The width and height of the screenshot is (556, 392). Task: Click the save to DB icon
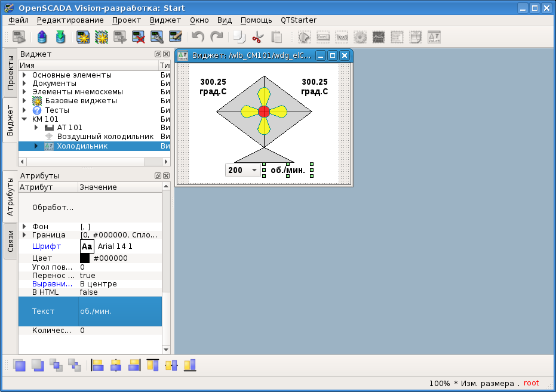click(60, 38)
